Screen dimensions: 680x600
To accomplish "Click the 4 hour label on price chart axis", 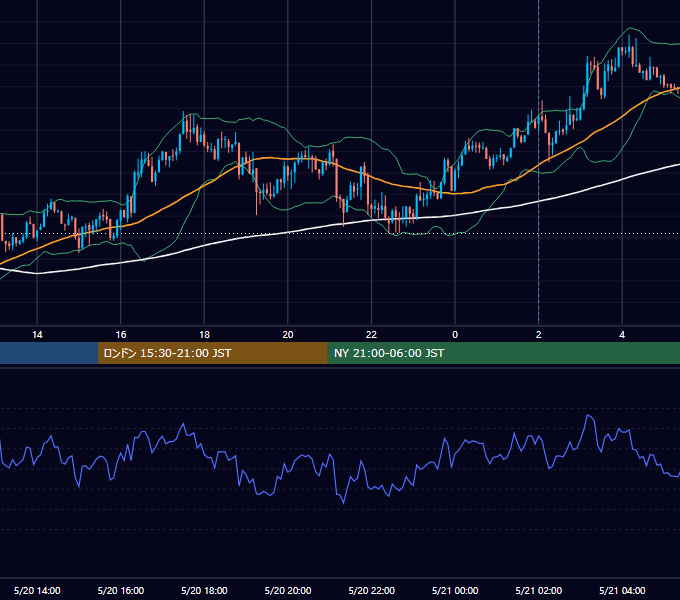I will tap(622, 335).
